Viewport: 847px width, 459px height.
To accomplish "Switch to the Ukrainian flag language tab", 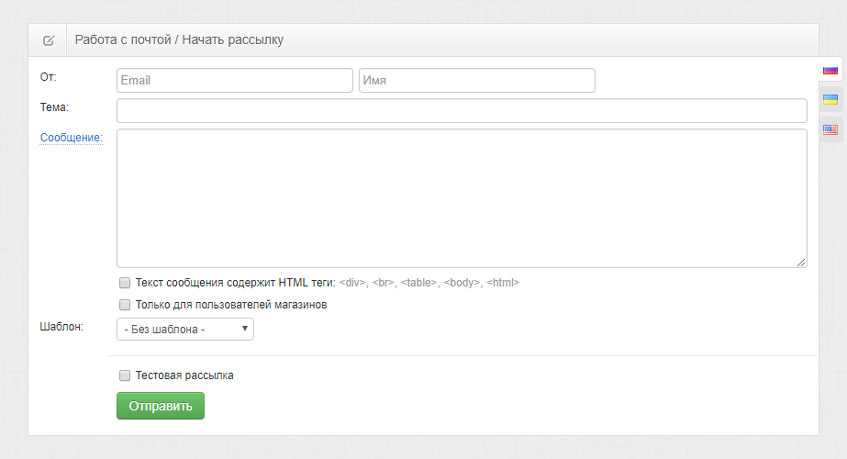I will [830, 99].
